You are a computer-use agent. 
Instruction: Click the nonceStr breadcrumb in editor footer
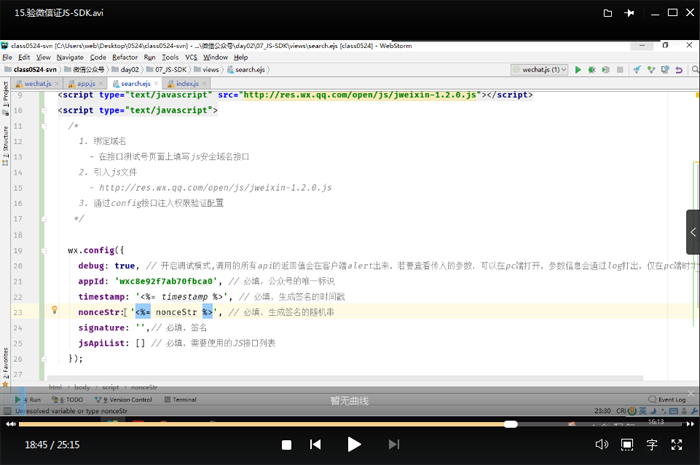[x=144, y=387]
